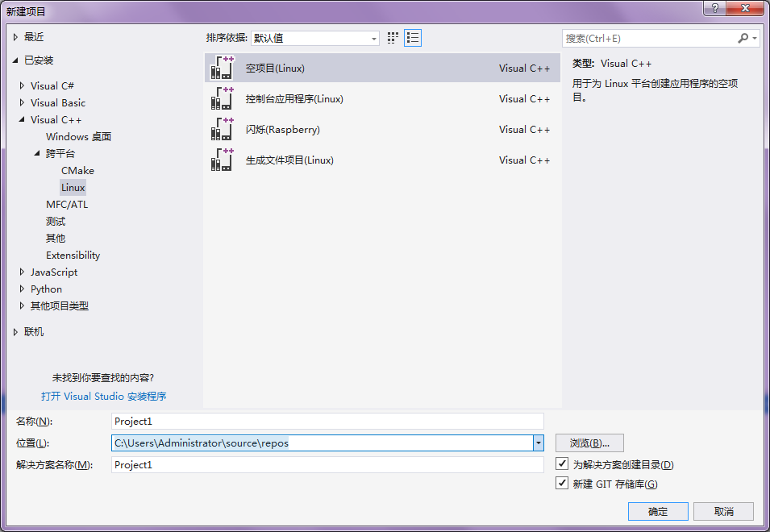The height and width of the screenshot is (532, 770).
Task: Open the Visual Studio 安装程序 link
Action: 103,397
